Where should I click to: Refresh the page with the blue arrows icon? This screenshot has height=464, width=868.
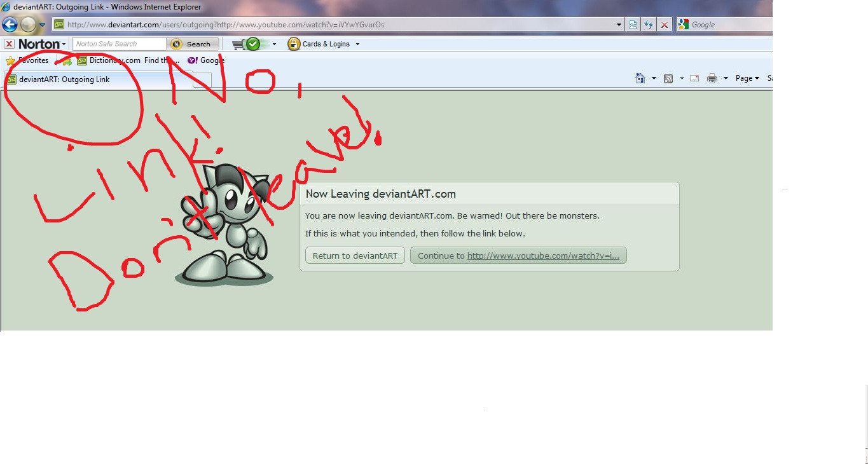(x=649, y=25)
